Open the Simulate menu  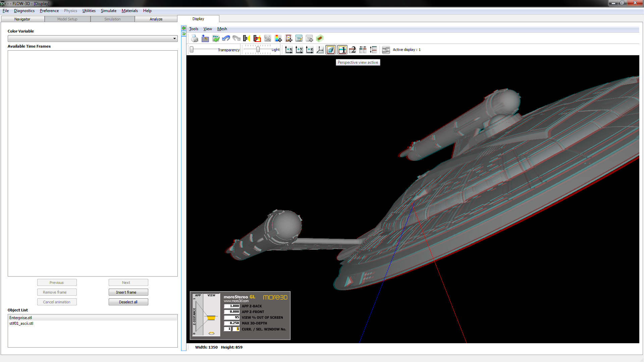tap(109, 11)
